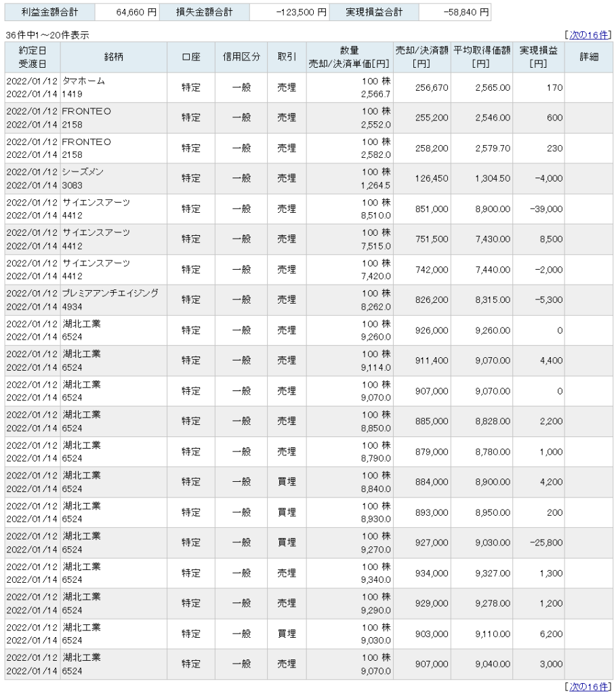Click the 36件中1～20件表示 count text
Viewport: 616px width, 694px height.
point(47,35)
